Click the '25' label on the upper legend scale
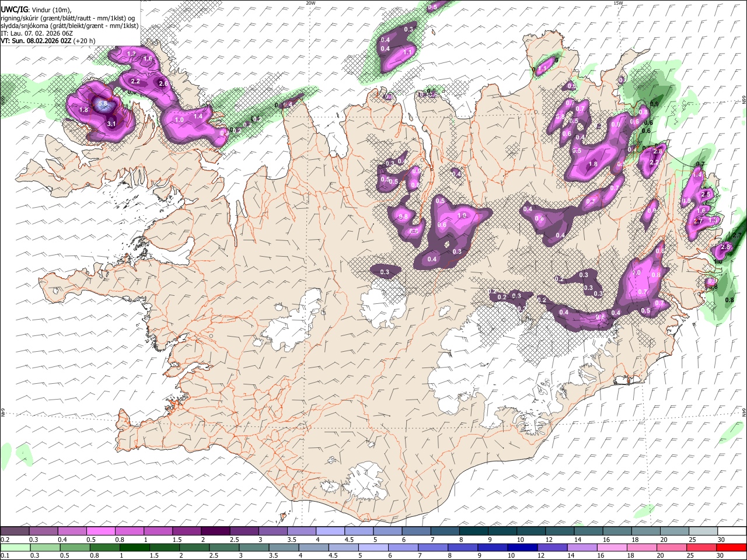This screenshot has height=560, width=747. click(x=692, y=540)
